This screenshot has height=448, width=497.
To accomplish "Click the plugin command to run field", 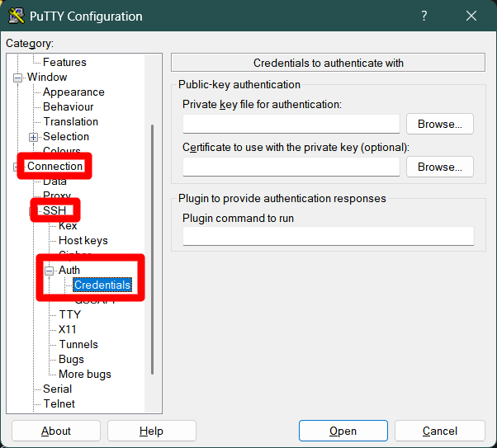I will tap(329, 236).
